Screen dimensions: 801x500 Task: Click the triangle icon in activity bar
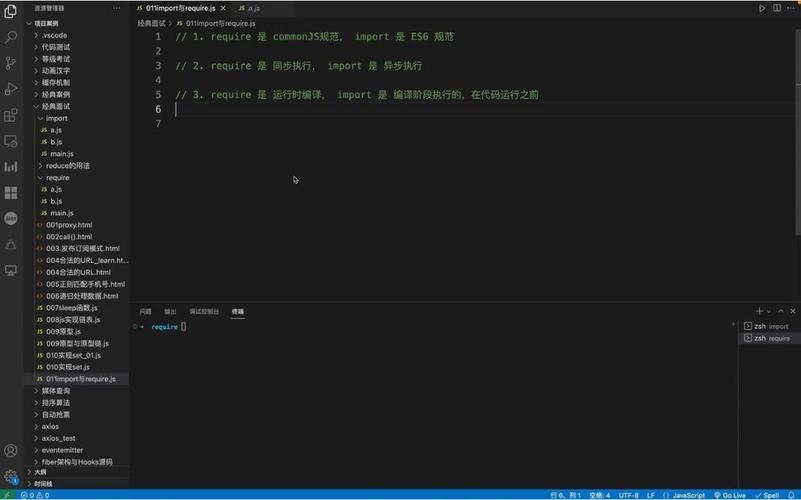point(10,245)
